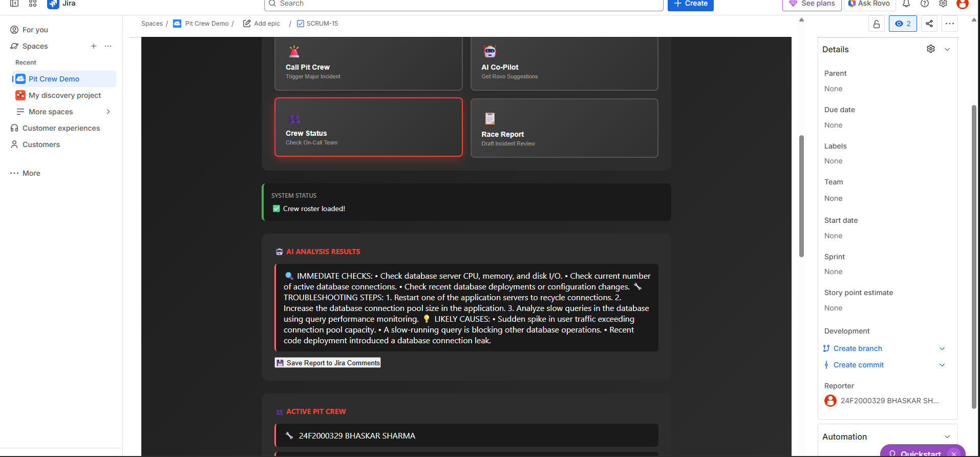The height and width of the screenshot is (457, 980).
Task: Collapse the Details panel chevron
Action: pyautogui.click(x=947, y=49)
